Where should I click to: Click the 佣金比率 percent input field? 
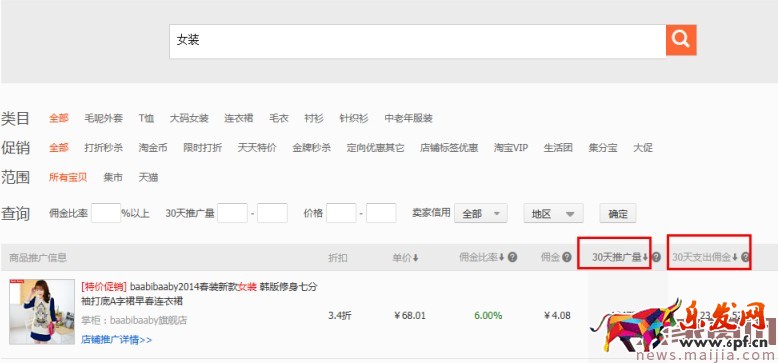tap(106, 213)
